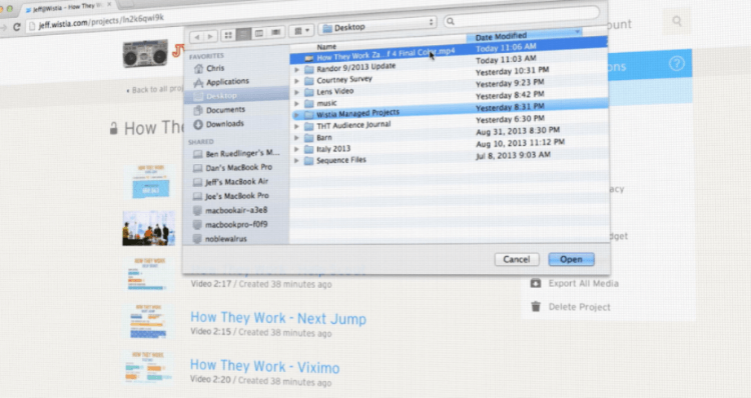The height and width of the screenshot is (398, 751).
Task: Click the office photo video thumbnail
Action: pos(148,229)
